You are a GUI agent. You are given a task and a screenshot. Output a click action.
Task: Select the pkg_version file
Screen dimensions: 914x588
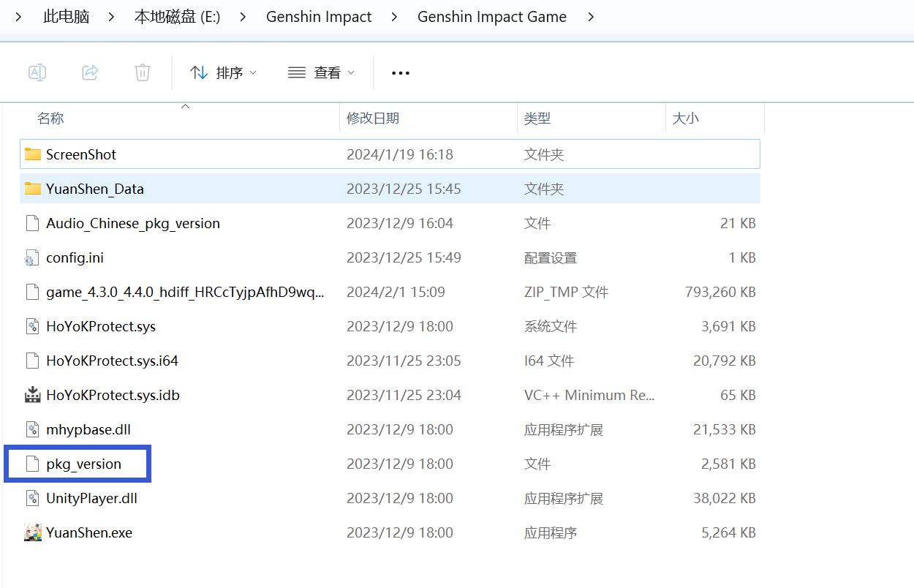pos(83,464)
